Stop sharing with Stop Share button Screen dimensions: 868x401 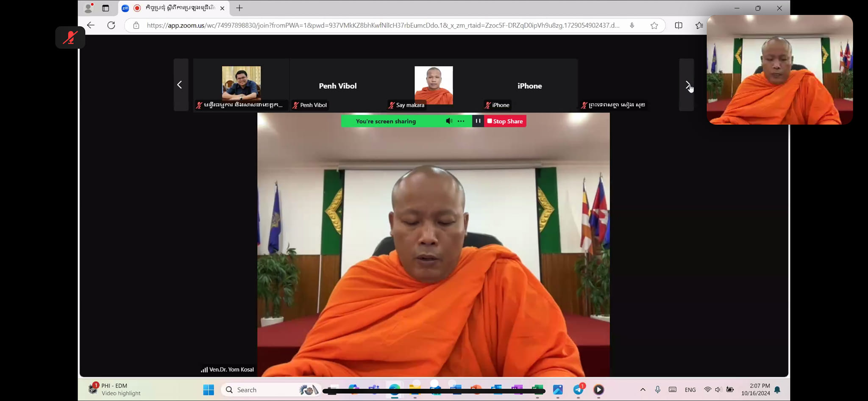[x=505, y=121]
